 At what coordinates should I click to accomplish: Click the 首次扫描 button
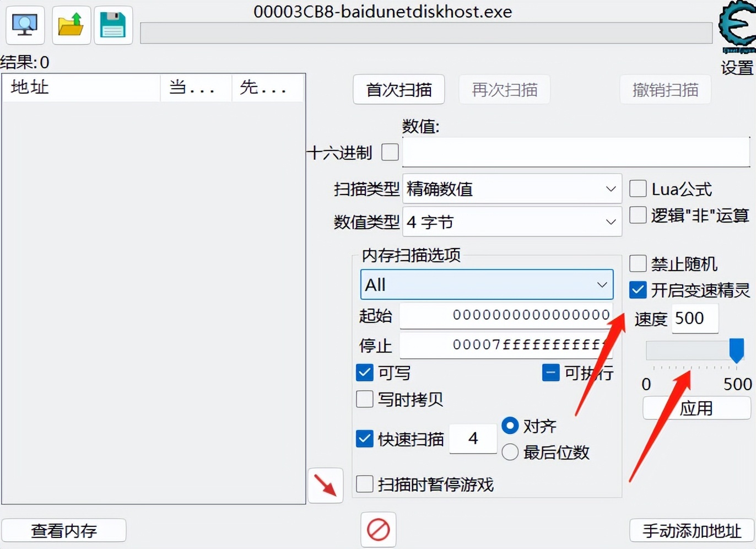(x=399, y=89)
